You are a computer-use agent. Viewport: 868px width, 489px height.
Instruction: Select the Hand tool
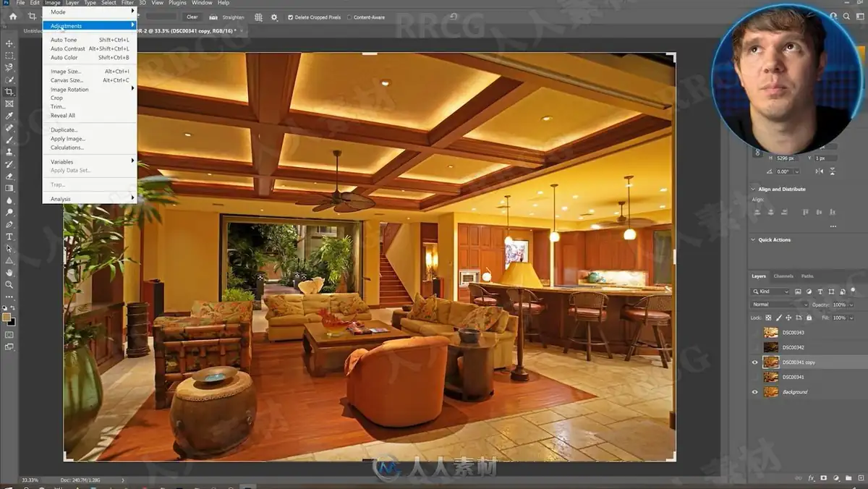click(9, 273)
